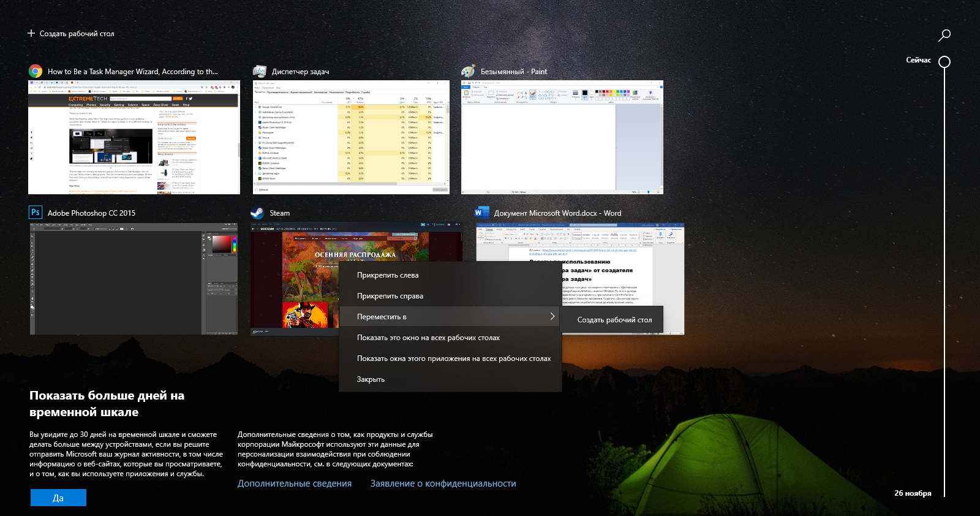Click the Steam logo icon
The image size is (980, 516).
[x=257, y=213]
